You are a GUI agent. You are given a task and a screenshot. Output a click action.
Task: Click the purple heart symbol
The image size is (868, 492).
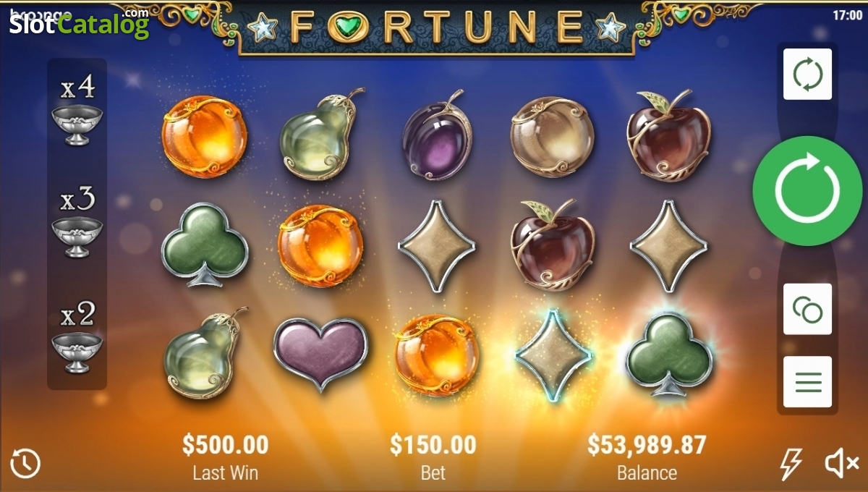[x=320, y=352]
